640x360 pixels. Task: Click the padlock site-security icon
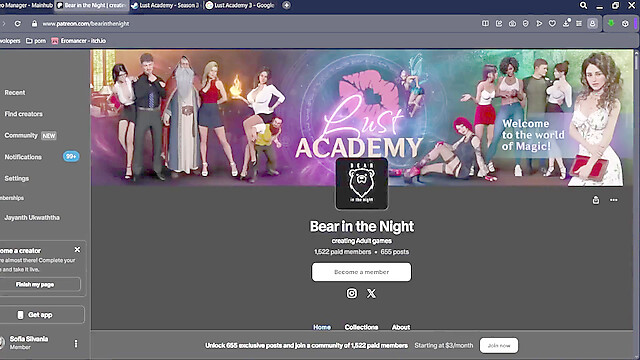[x=34, y=24]
